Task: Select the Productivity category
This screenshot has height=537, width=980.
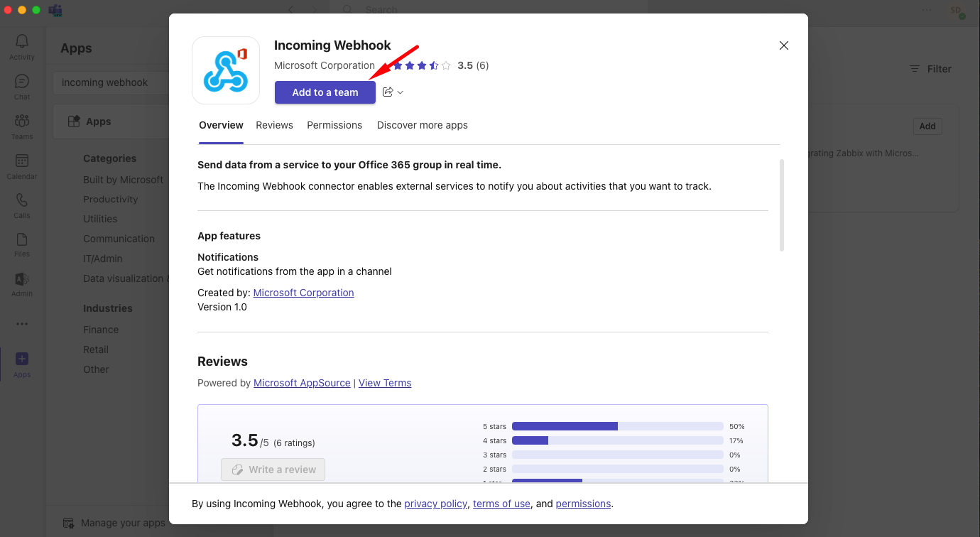Action: pyautogui.click(x=110, y=200)
